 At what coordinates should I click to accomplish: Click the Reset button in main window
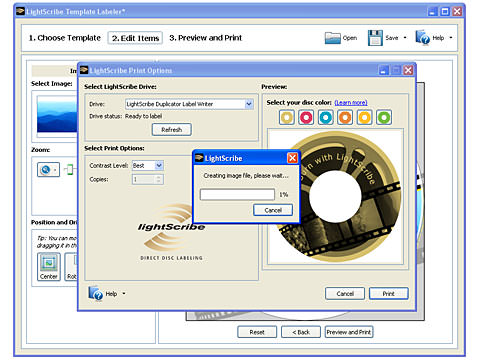[257, 332]
